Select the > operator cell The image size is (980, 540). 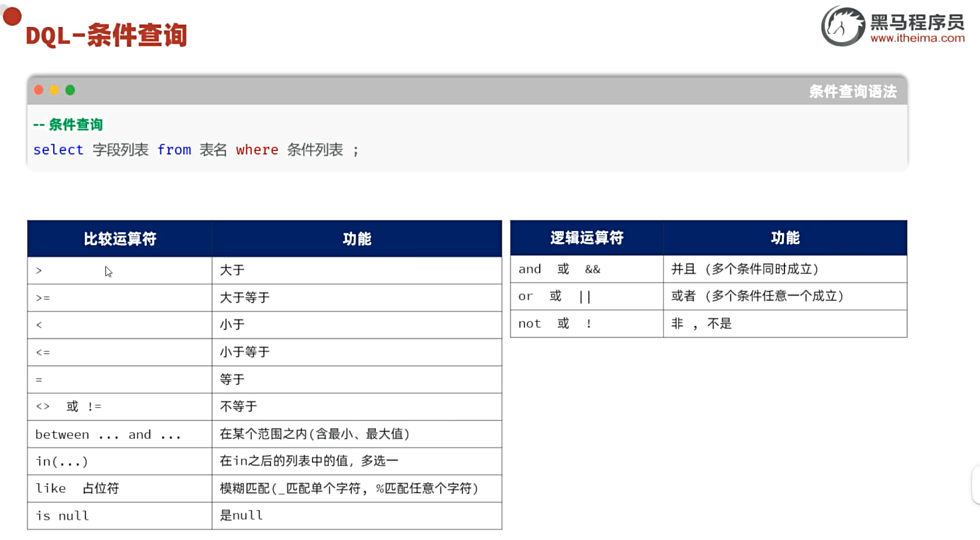[119, 270]
